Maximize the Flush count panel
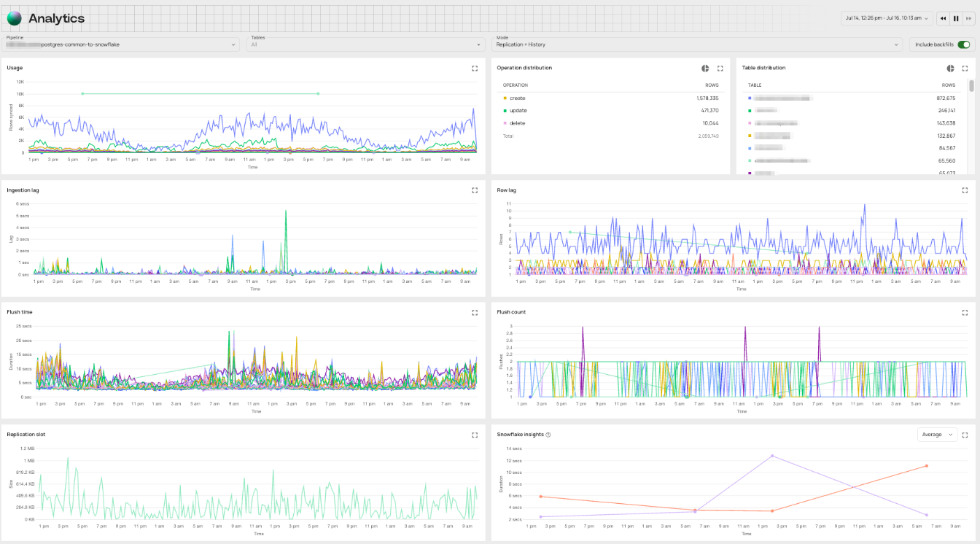Screen dimensions: 980x544 pyautogui.click(x=965, y=312)
